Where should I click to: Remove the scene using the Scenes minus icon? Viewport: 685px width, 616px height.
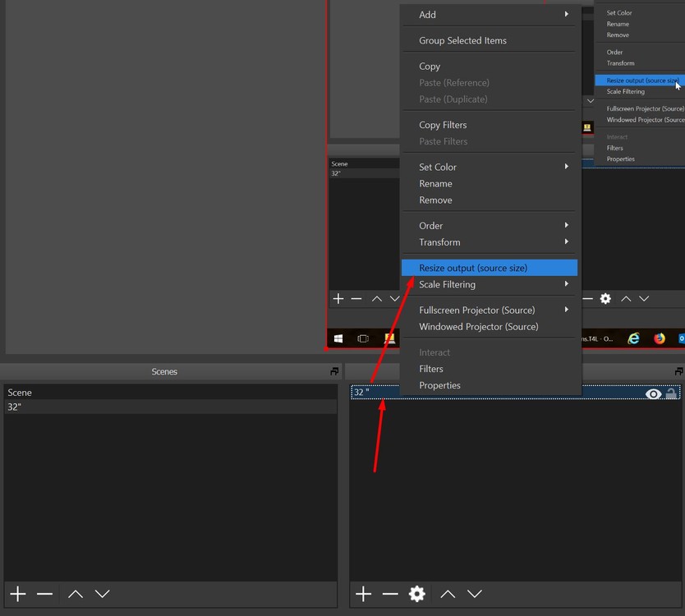[x=44, y=594]
